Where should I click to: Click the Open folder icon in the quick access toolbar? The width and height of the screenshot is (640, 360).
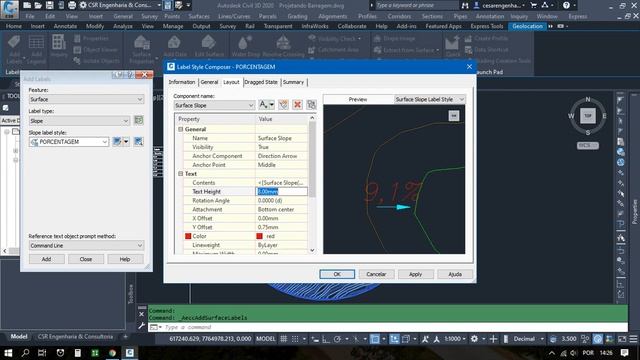(38, 5)
